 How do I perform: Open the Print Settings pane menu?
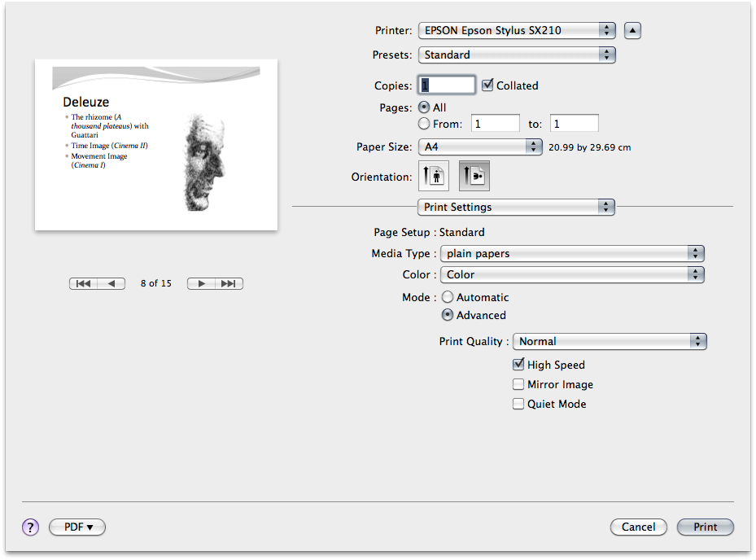[516, 207]
